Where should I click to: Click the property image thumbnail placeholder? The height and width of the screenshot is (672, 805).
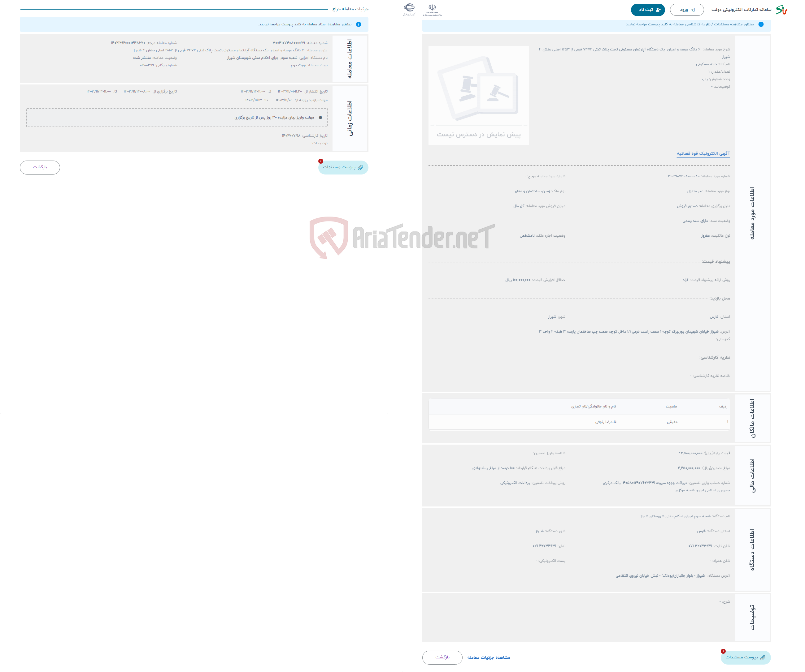(x=479, y=93)
